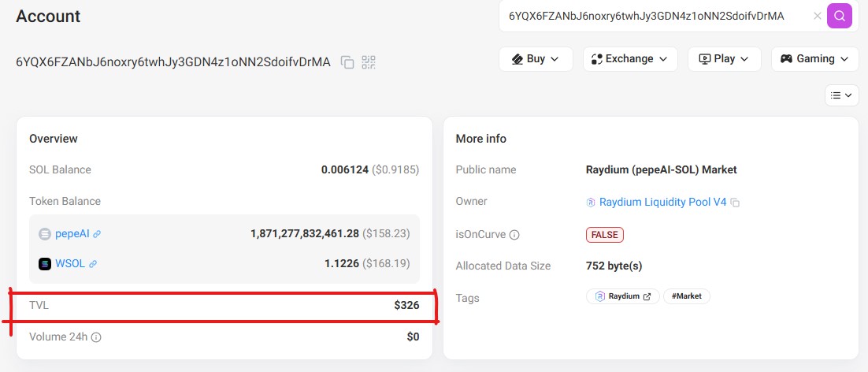Image resolution: width=868 pixels, height=372 pixels.
Task: Click the link icon beside WSOL
Action: click(93, 264)
